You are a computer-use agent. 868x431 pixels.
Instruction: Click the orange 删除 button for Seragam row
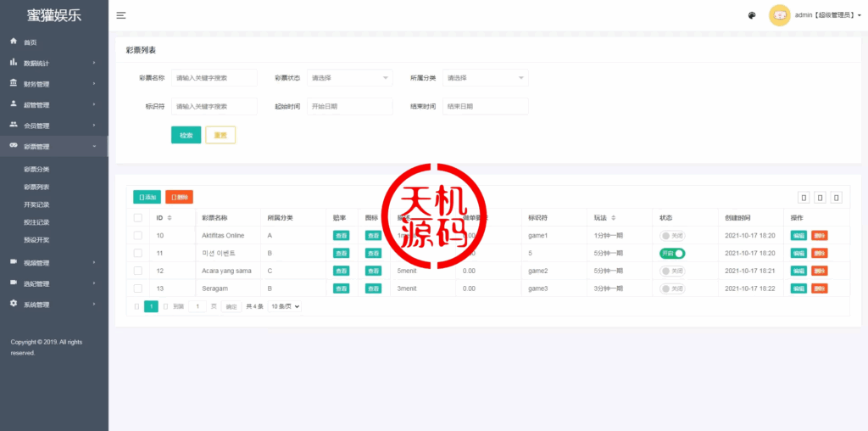(x=819, y=288)
